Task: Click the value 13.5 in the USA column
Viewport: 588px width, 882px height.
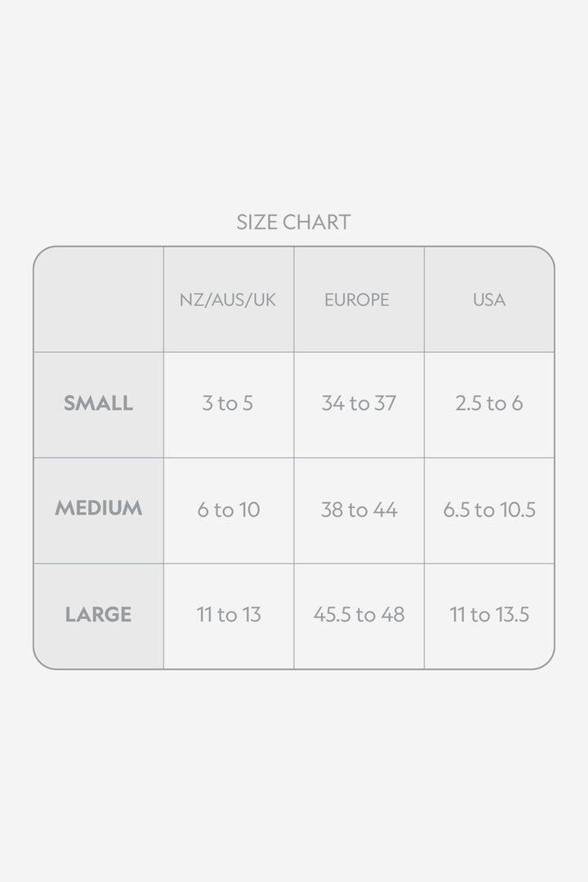Action: pyautogui.click(x=510, y=615)
